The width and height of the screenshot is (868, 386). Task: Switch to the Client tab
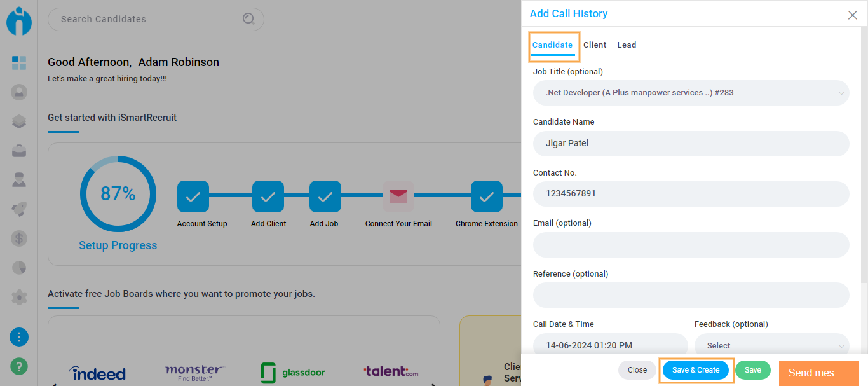[x=595, y=45]
